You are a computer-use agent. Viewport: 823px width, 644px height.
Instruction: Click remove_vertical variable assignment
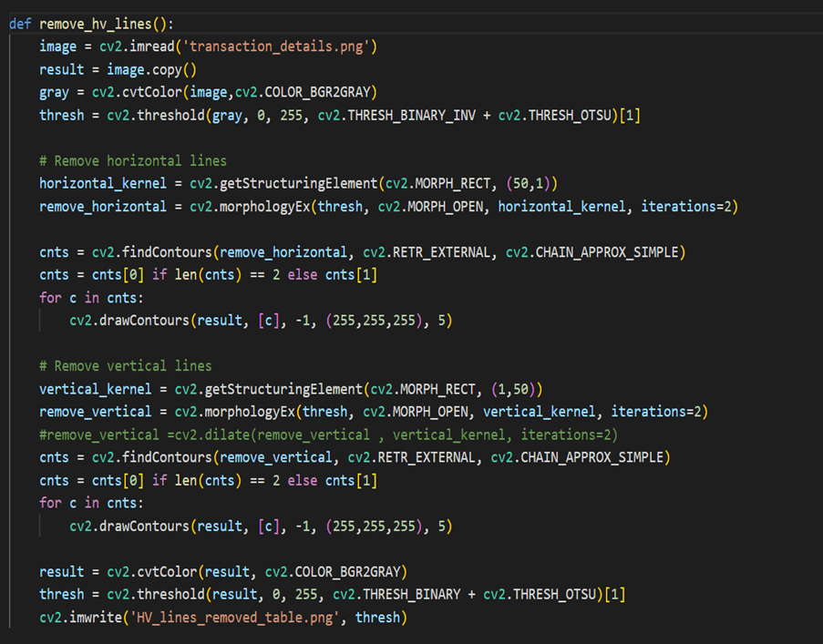[95, 412]
